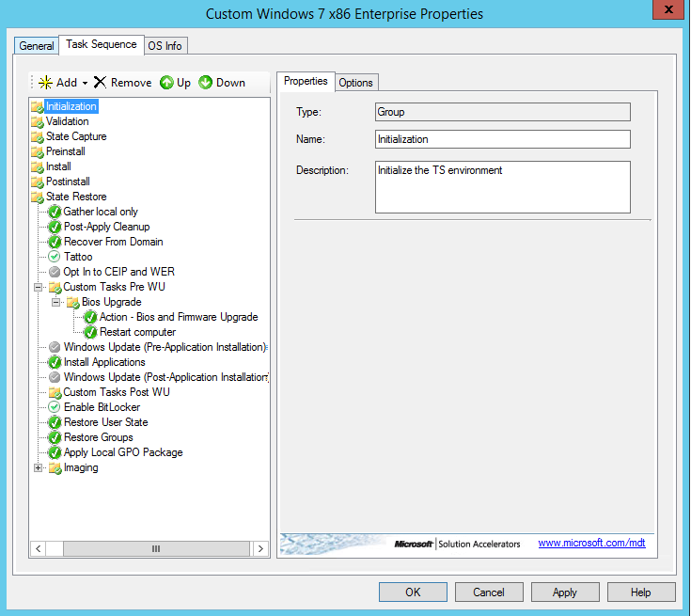Click inside the Name text field
The width and height of the screenshot is (691, 616).
501,139
